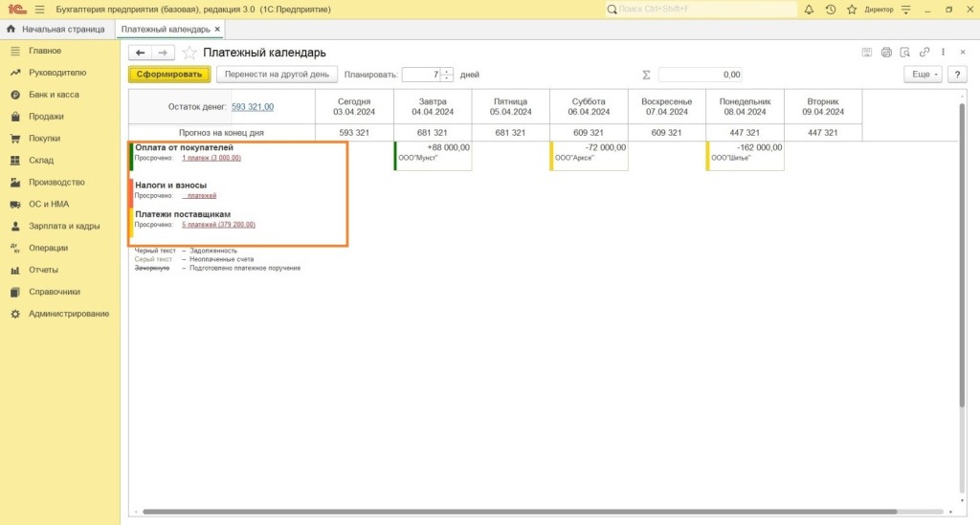Increase planning days with the spinner arrow
Screen dimensions: 980x525
coord(447,71)
